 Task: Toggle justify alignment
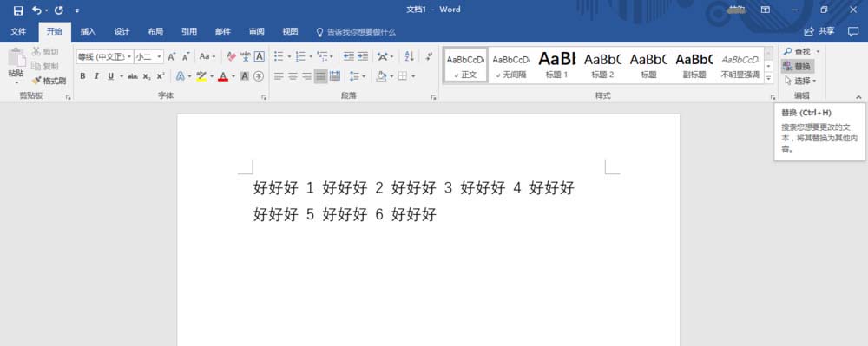(320, 76)
